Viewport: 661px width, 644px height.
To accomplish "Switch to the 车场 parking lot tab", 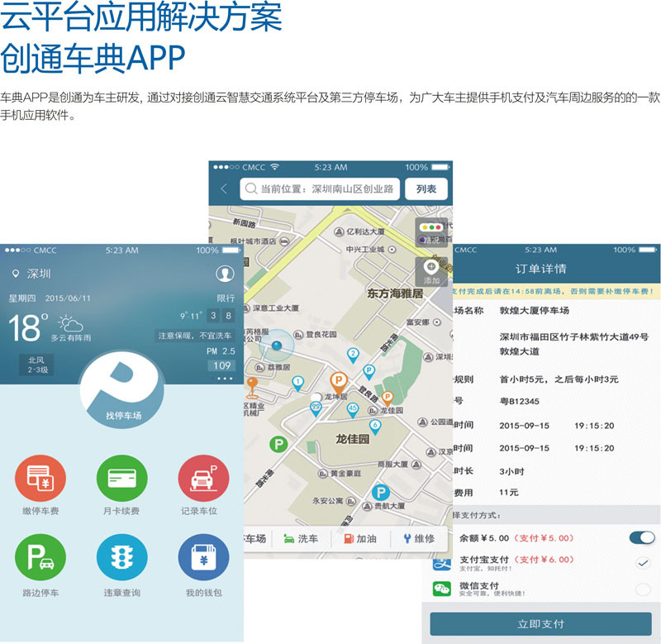I will tap(255, 538).
